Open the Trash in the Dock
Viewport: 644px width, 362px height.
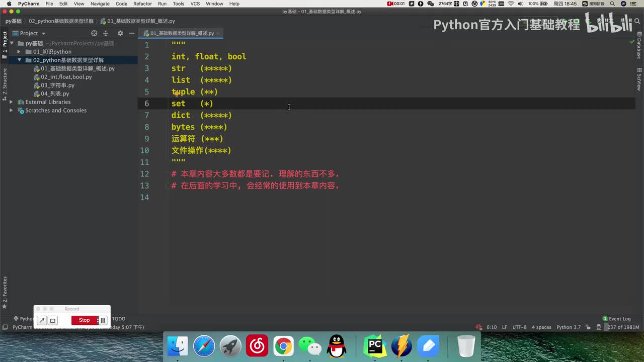click(x=466, y=346)
